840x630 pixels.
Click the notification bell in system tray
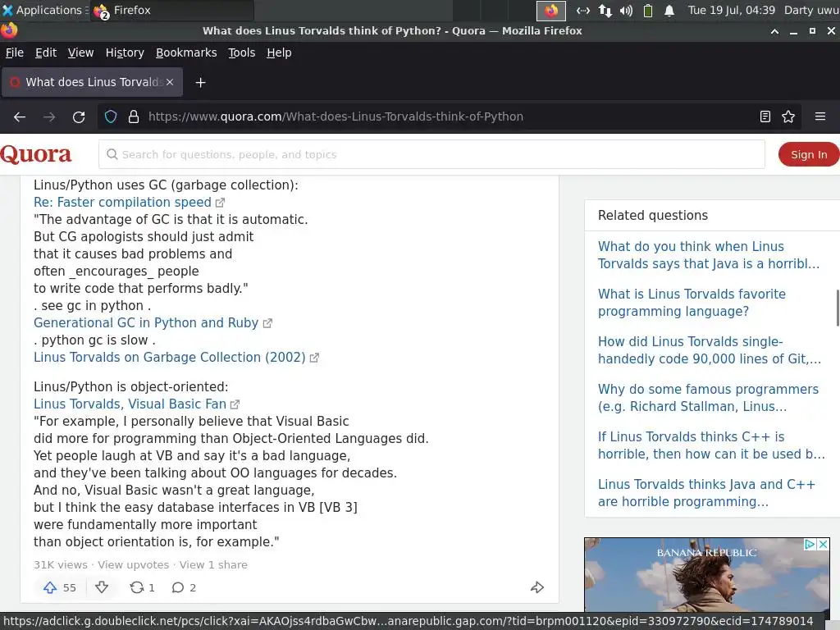[669, 10]
